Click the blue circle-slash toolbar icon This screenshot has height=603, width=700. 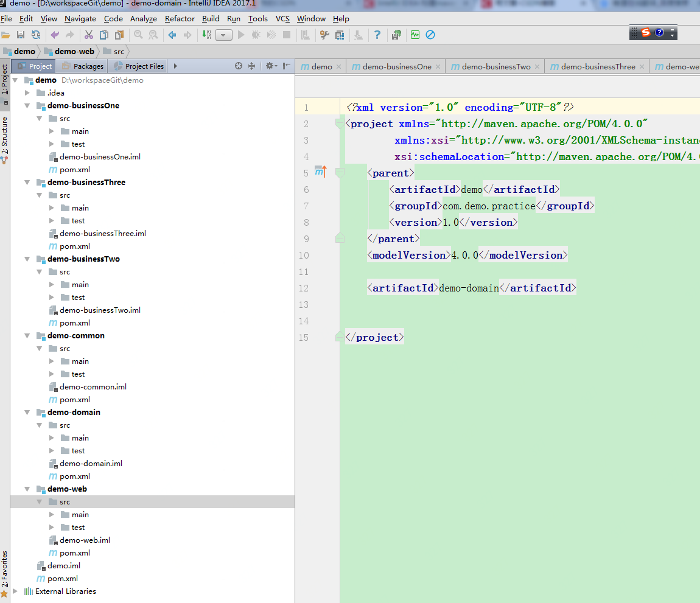(x=430, y=35)
